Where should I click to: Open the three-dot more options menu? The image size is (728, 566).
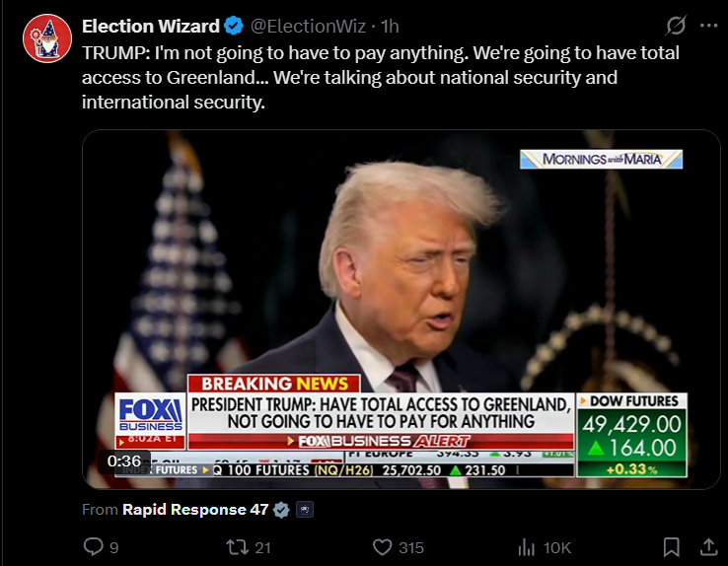click(x=708, y=26)
